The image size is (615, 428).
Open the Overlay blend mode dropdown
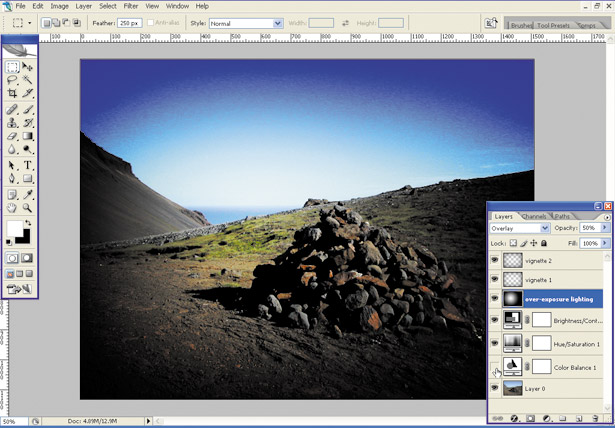point(520,228)
